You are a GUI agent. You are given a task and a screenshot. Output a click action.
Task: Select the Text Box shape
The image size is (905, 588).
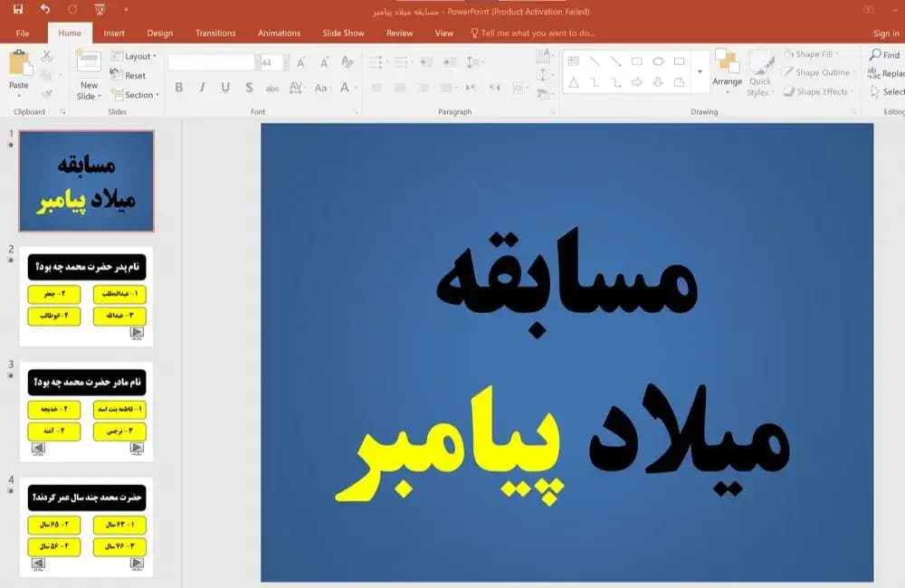point(574,62)
